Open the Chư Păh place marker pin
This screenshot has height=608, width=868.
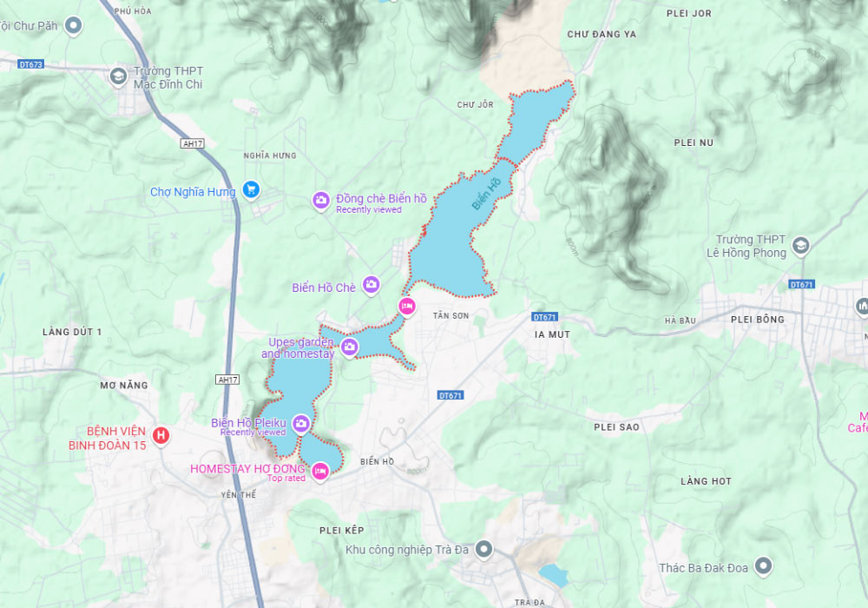coord(73,25)
